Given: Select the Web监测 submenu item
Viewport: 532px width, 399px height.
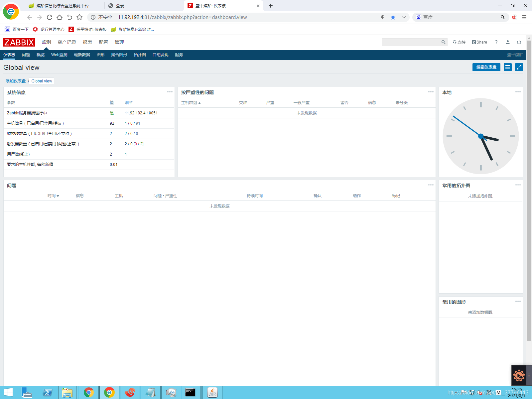Looking at the screenshot, I should (x=59, y=55).
